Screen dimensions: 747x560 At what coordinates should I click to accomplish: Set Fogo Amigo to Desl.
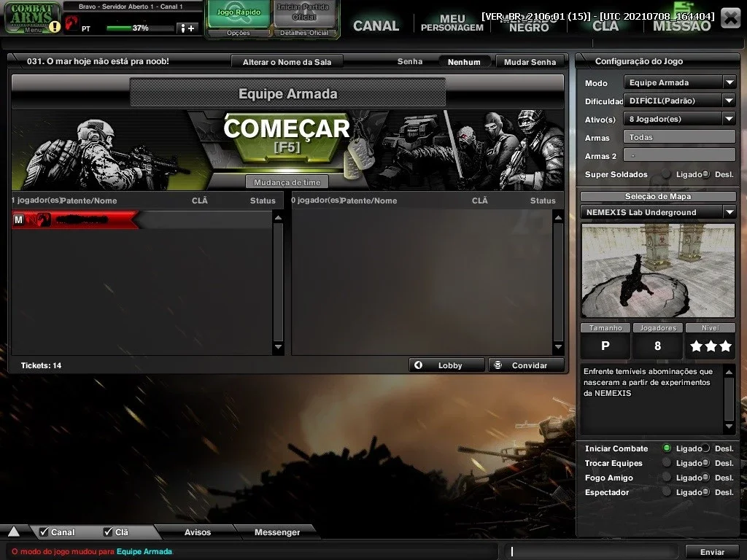point(705,478)
